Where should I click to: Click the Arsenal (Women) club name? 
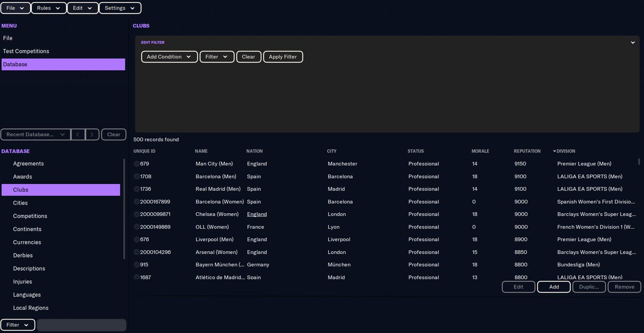[x=216, y=252]
